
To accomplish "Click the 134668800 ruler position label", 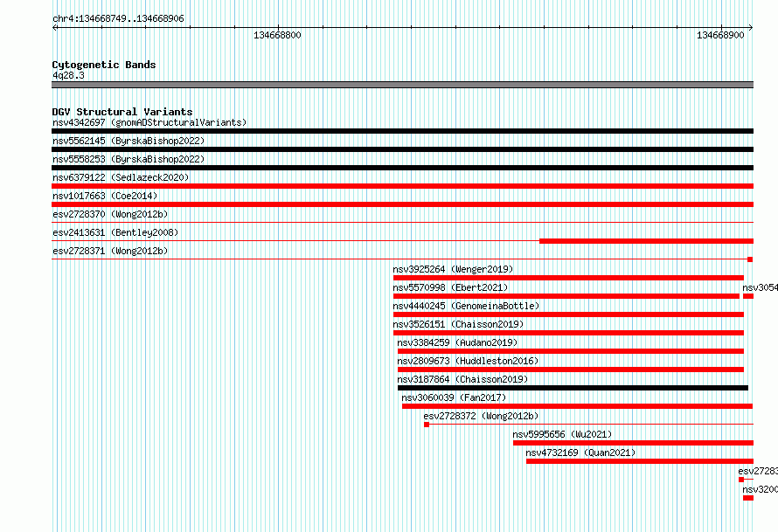I will tap(277, 35).
